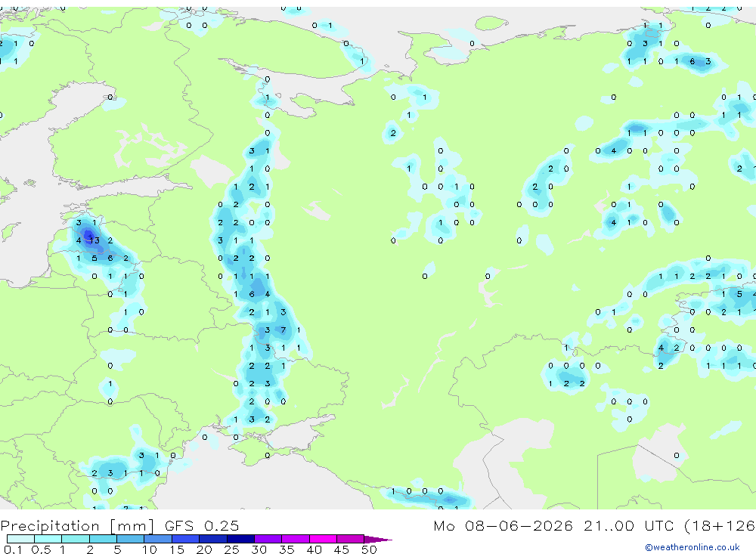This screenshot has width=756, height=554.
Task: Select the 30–35 mm purple legend swatch
Action: click(x=268, y=539)
